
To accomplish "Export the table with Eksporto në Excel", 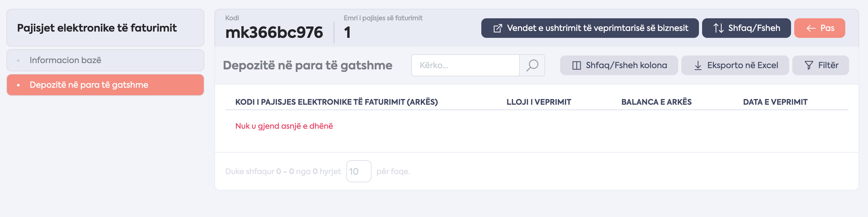I will (735, 65).
